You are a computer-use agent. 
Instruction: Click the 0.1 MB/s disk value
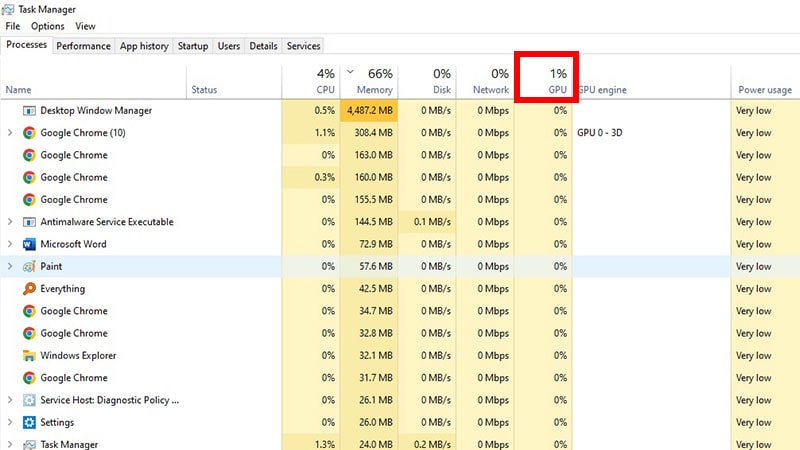[x=432, y=222]
